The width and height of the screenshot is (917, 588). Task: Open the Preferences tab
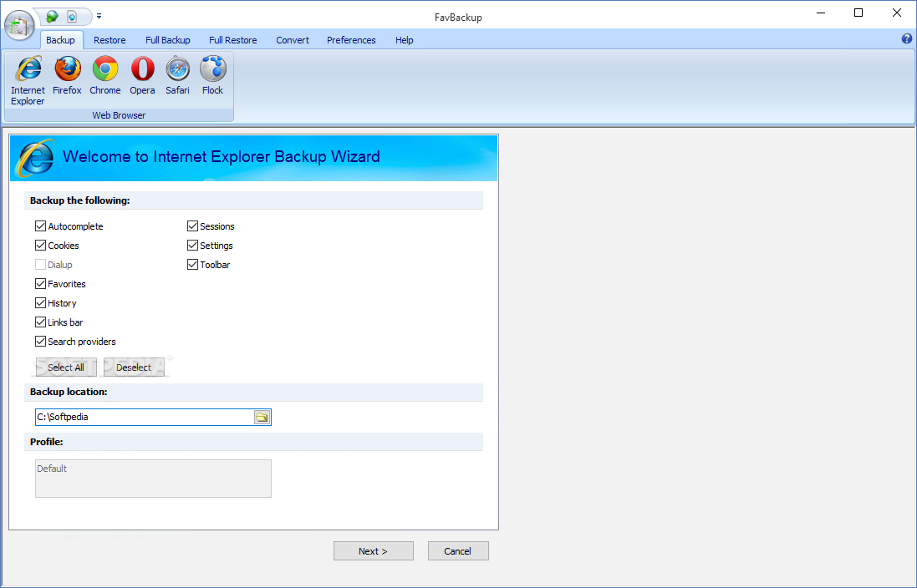coord(351,40)
